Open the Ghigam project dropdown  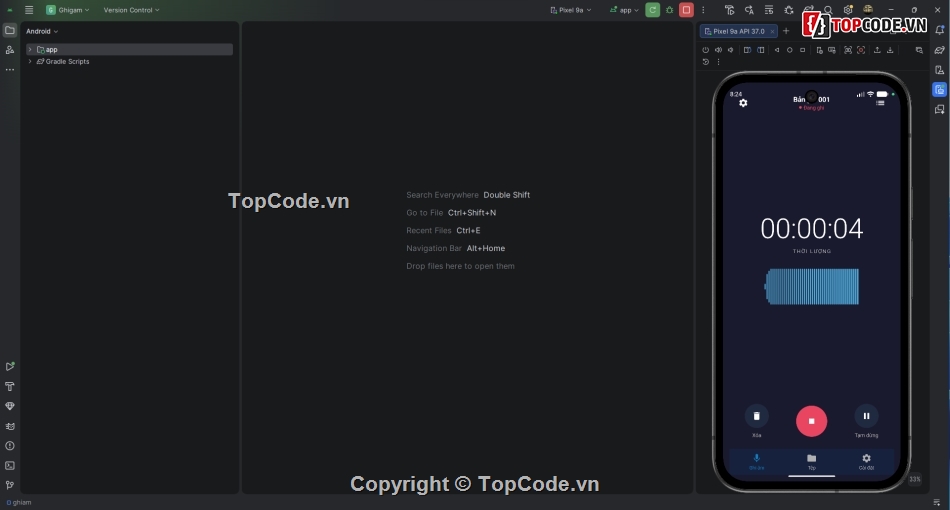coord(68,10)
